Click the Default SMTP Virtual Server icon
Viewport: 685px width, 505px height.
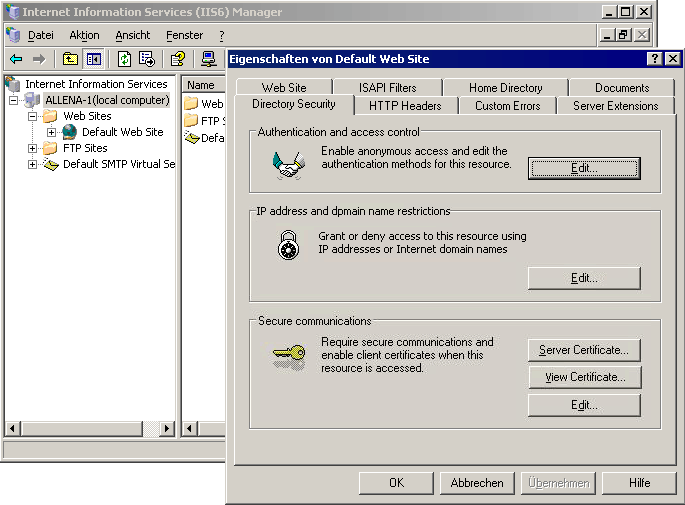51,164
